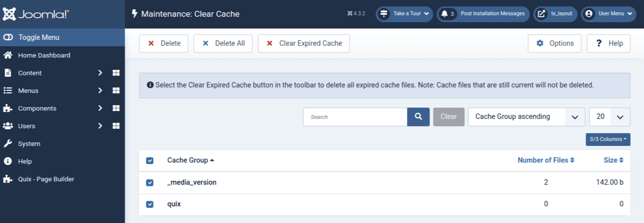Open the Menus dashboard grid icon
644x223 pixels.
pos(116,90)
